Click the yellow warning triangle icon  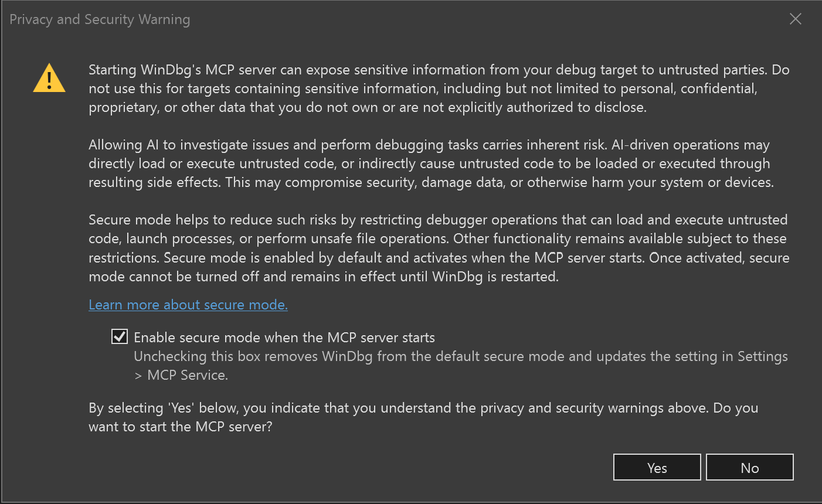click(x=49, y=79)
